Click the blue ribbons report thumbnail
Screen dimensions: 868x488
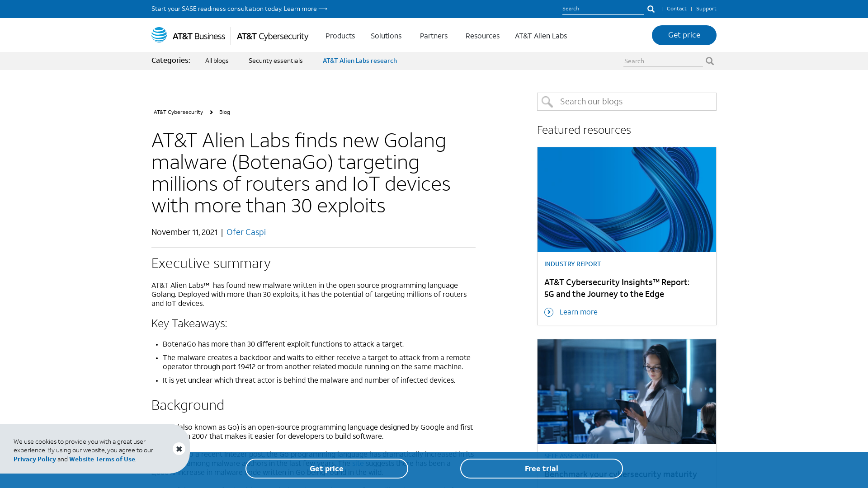click(x=627, y=200)
